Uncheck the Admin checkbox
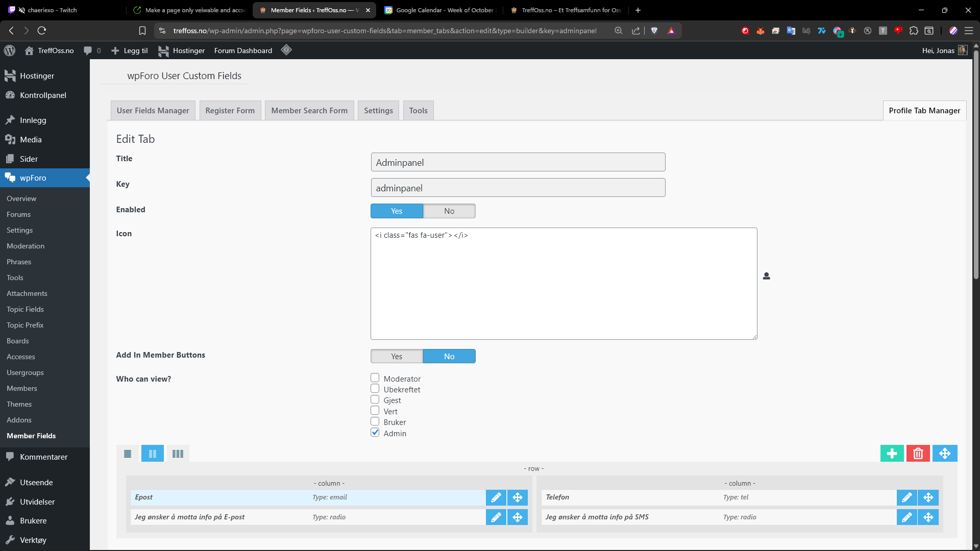The width and height of the screenshot is (980, 551). pos(375,433)
